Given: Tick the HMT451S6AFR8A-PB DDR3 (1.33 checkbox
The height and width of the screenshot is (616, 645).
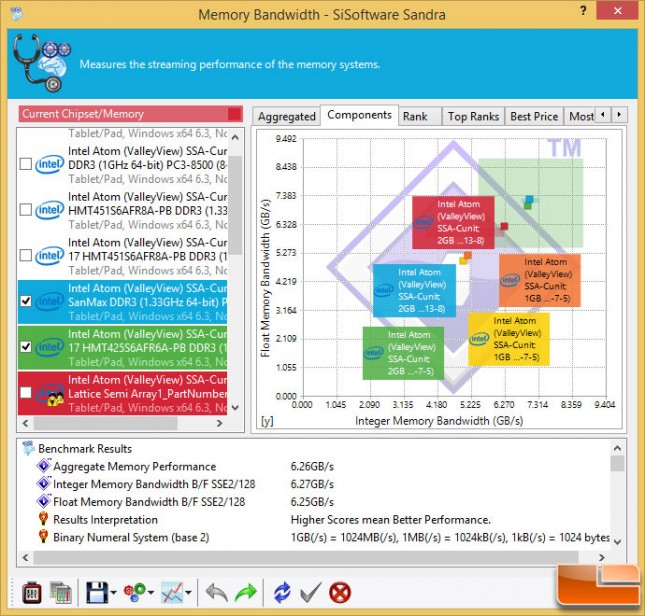Looking at the screenshot, I should [26, 210].
